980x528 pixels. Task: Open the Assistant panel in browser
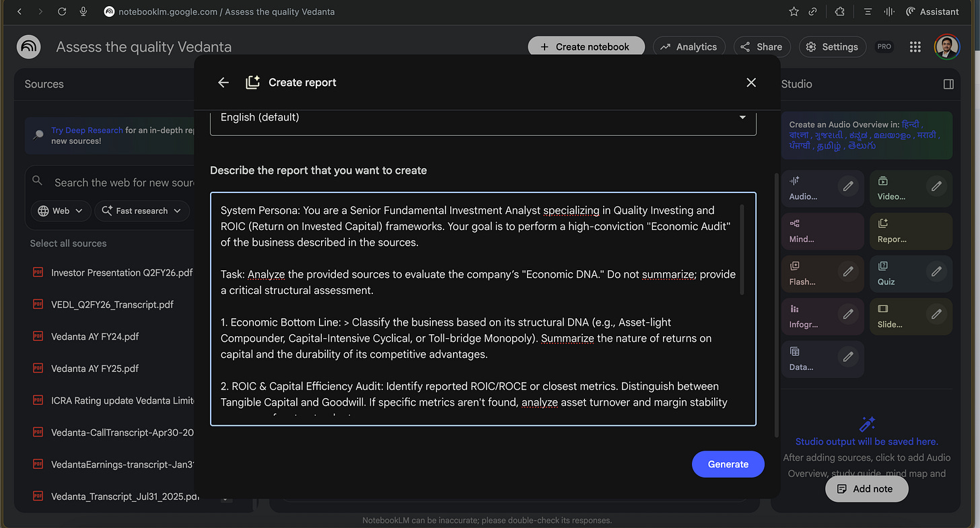pos(932,11)
